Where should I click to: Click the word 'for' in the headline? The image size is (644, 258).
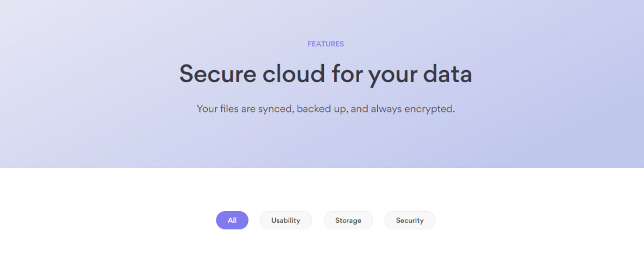344,74
